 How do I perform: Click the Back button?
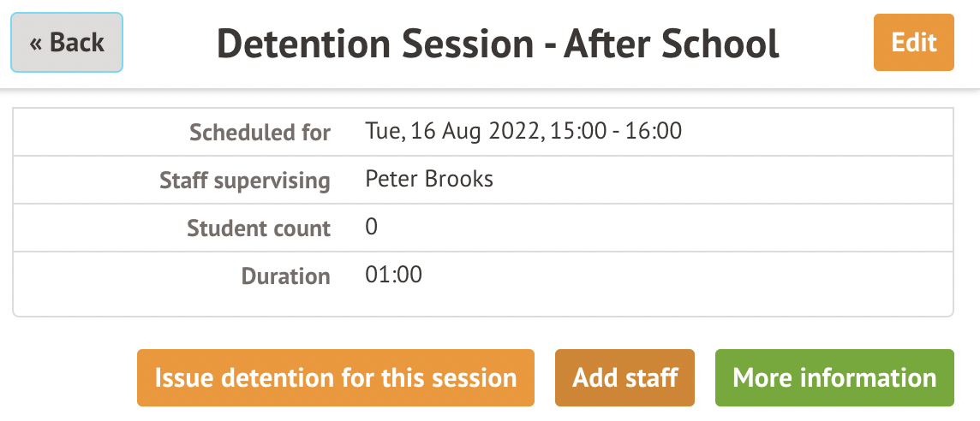[67, 43]
